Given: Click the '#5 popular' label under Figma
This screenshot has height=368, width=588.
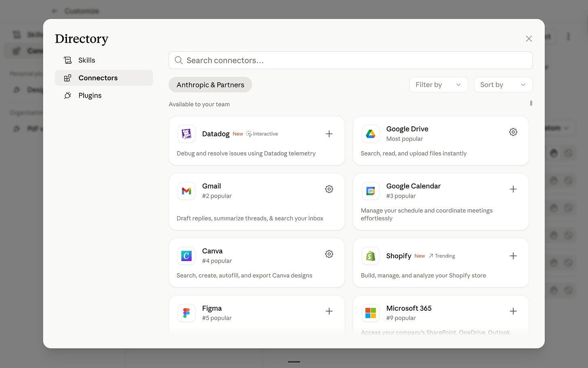Looking at the screenshot, I should point(217,318).
